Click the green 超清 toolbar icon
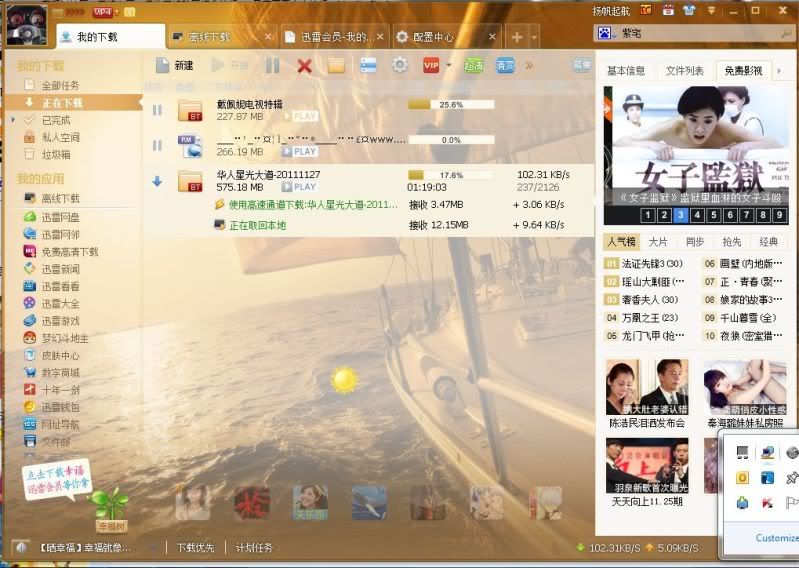Viewport: 799px width, 568px height. pos(473,65)
